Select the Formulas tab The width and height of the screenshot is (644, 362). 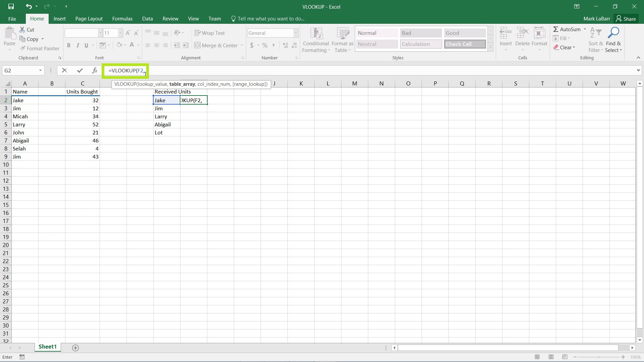[122, 18]
